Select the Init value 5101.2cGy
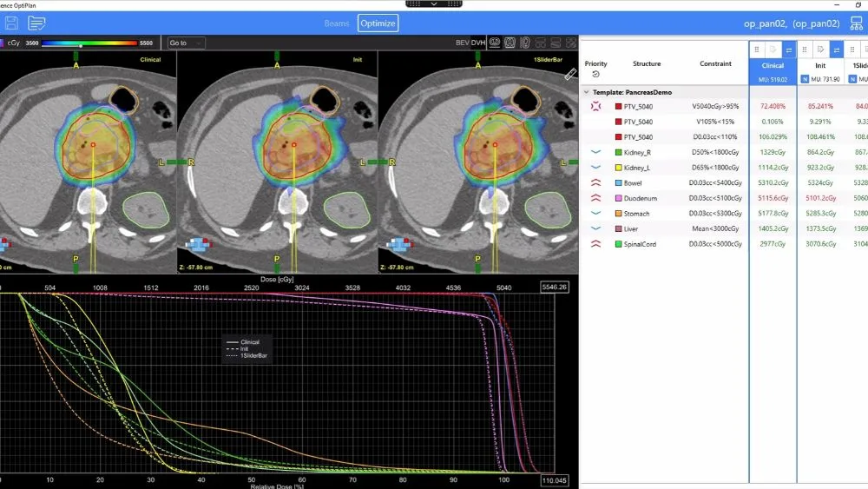This screenshot has height=489, width=868. pyautogui.click(x=820, y=198)
